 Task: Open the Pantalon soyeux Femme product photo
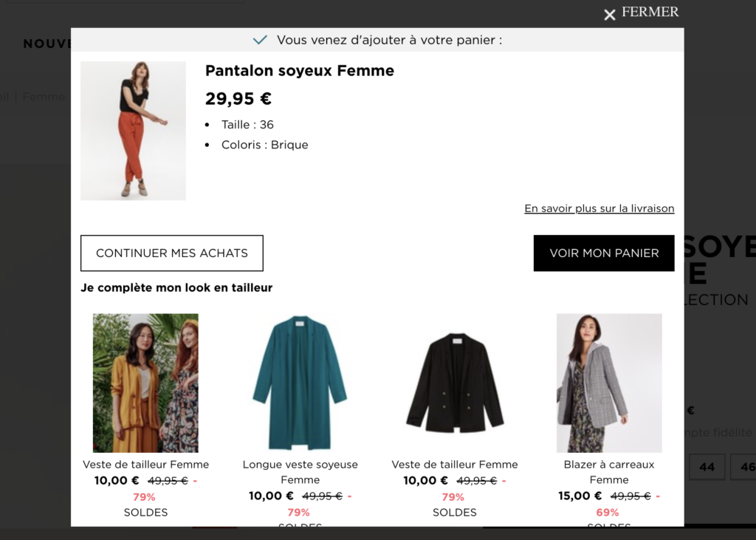pyautogui.click(x=133, y=131)
